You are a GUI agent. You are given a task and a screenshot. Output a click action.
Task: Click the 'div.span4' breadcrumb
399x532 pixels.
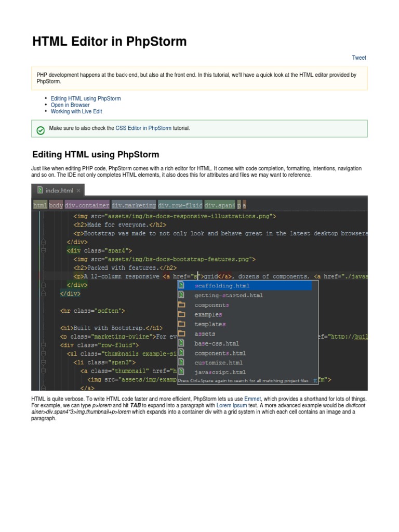[x=220, y=205]
